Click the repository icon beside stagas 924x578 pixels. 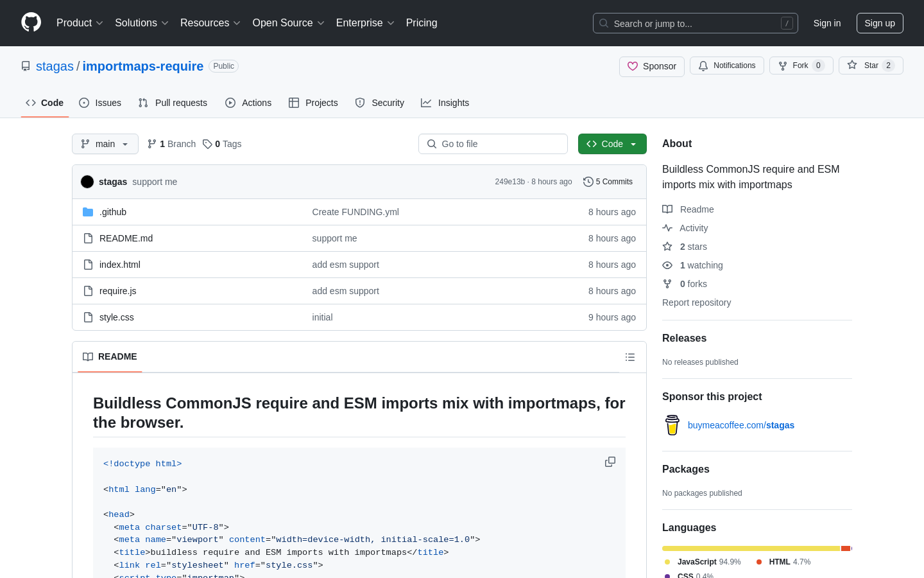(26, 66)
